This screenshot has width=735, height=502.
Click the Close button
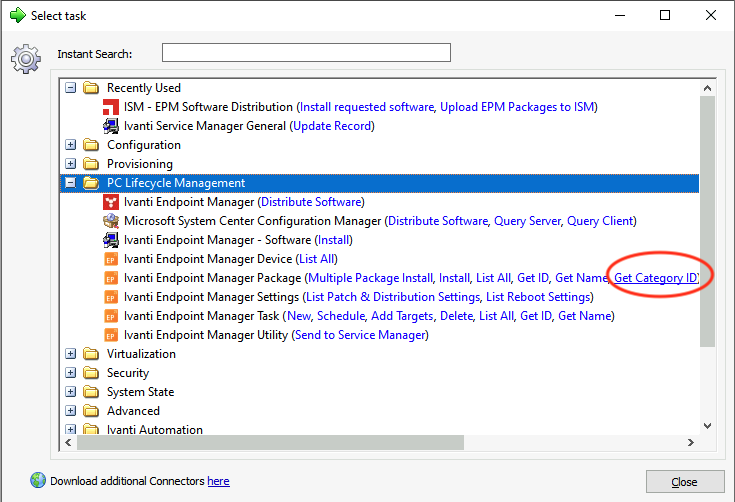(685, 482)
